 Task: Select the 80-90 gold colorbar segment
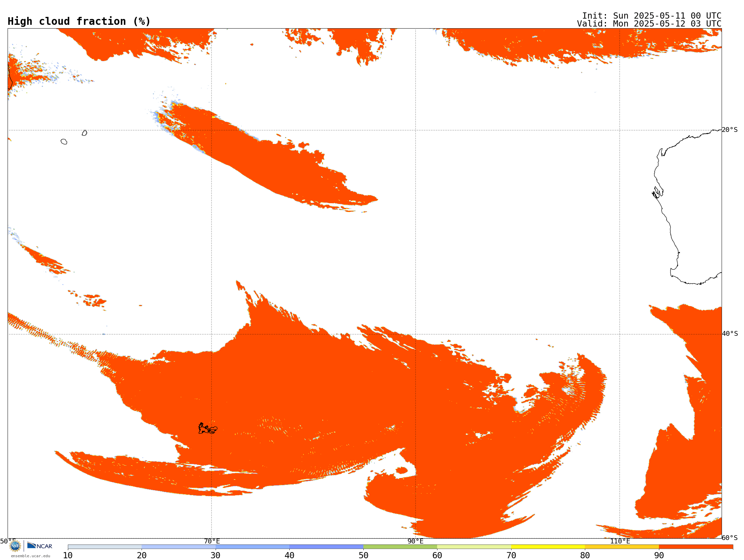tap(622, 547)
